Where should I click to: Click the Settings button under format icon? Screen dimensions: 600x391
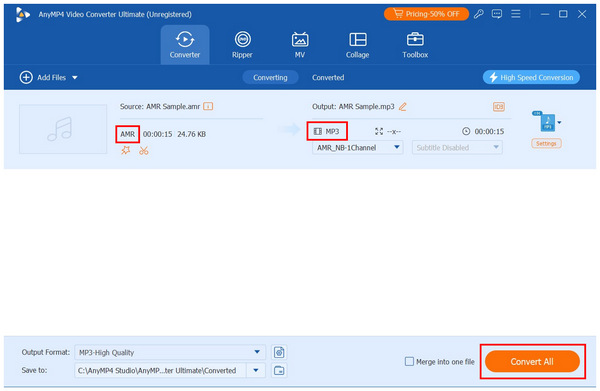546,143
